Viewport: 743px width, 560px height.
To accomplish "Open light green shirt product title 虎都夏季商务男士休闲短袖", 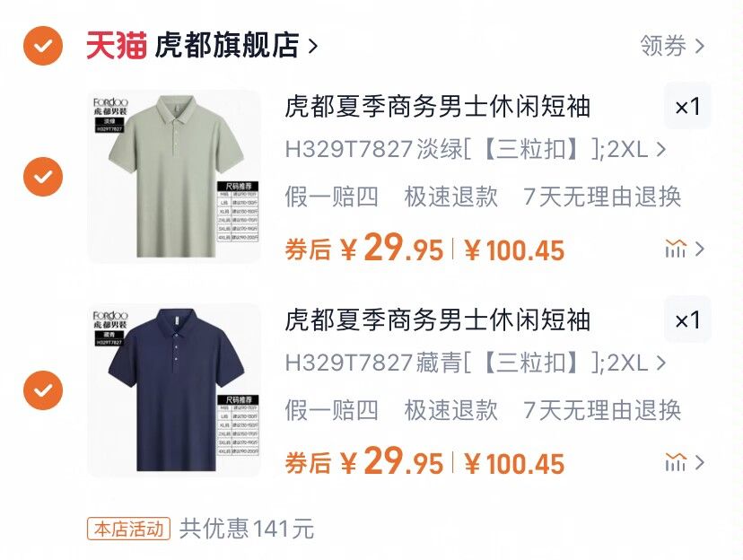I will tap(437, 106).
